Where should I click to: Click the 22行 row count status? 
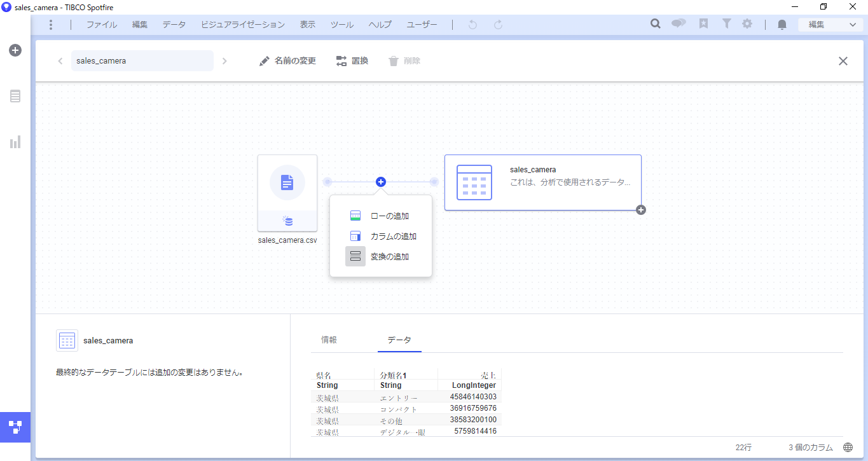743,448
